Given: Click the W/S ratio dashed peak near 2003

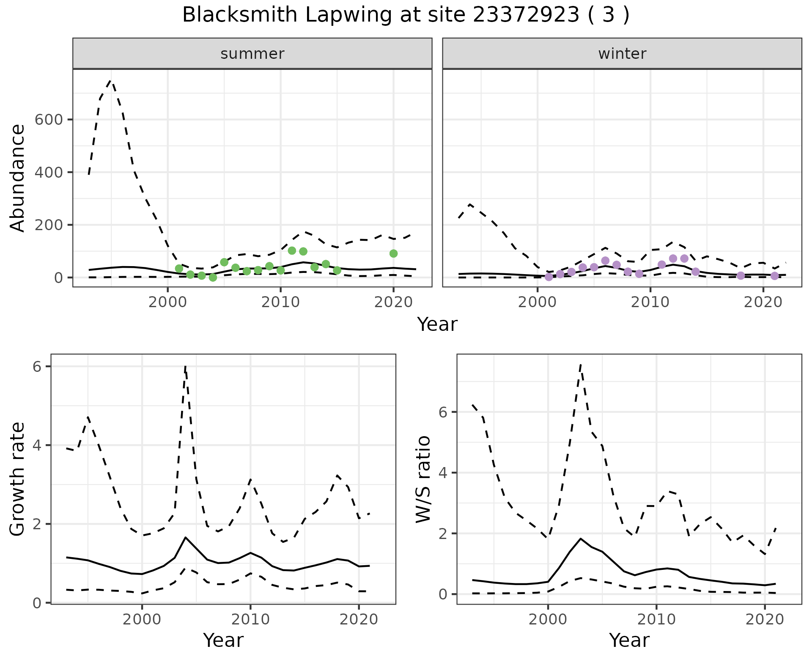Looking at the screenshot, I should 580,365.
